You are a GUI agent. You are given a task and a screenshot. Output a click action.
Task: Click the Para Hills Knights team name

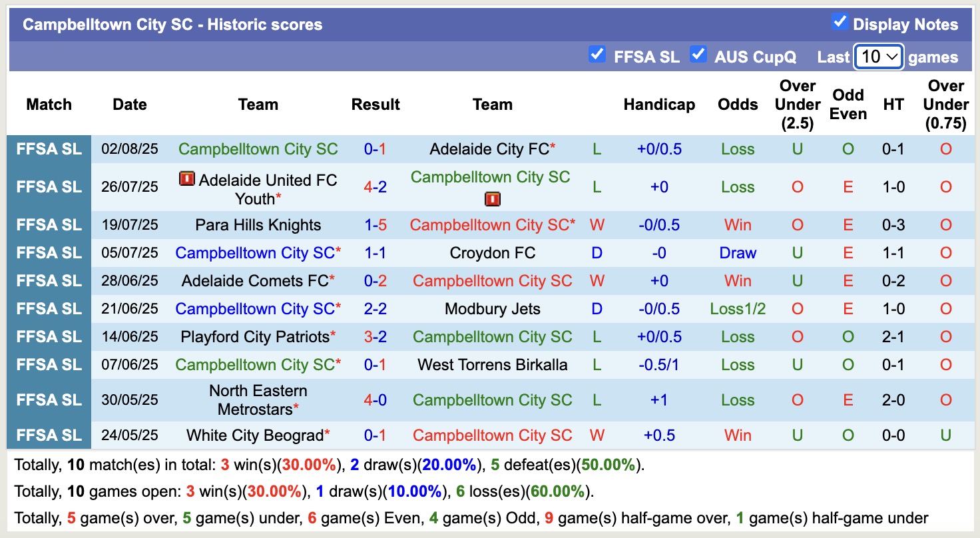[x=258, y=225]
